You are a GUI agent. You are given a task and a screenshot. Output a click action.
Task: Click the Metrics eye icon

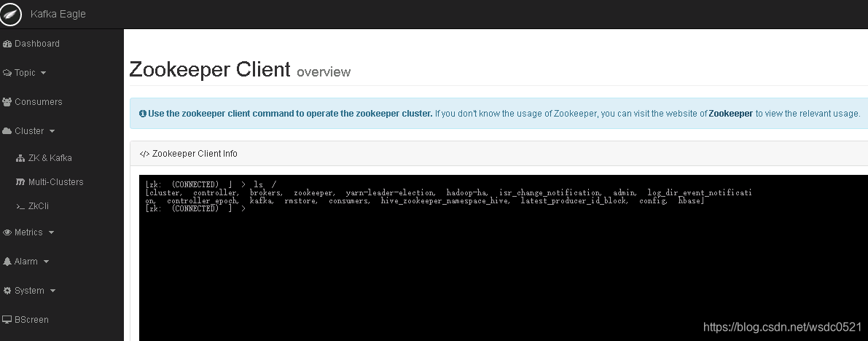click(x=7, y=232)
